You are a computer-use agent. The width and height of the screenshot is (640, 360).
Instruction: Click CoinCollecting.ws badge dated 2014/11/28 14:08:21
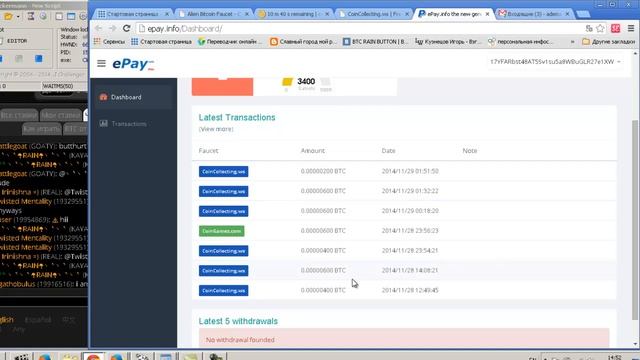tap(223, 271)
